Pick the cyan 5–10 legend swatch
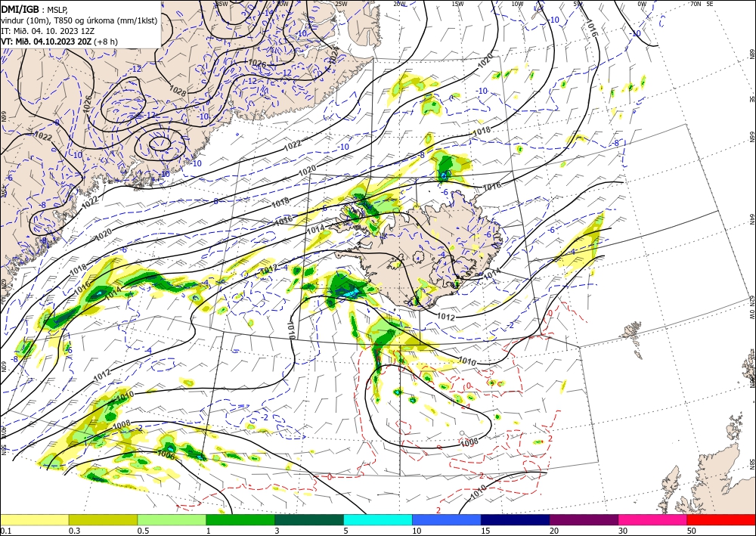756x536 pixels. (x=378, y=519)
